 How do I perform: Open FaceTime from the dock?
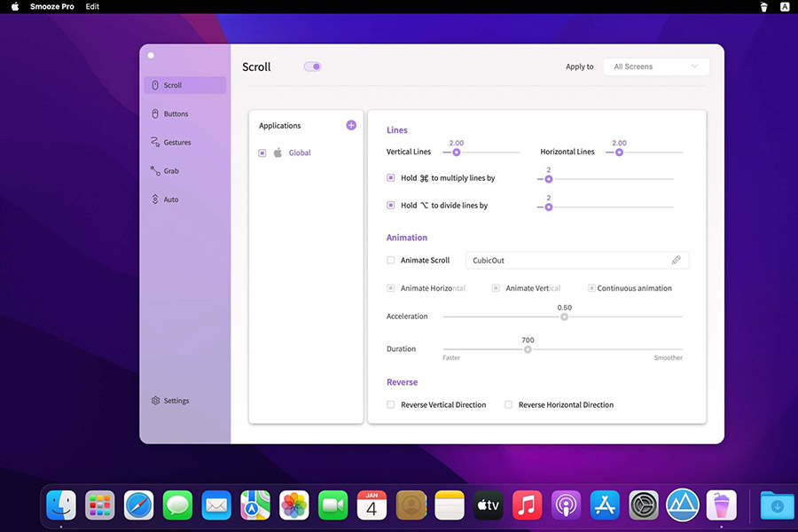click(332, 505)
